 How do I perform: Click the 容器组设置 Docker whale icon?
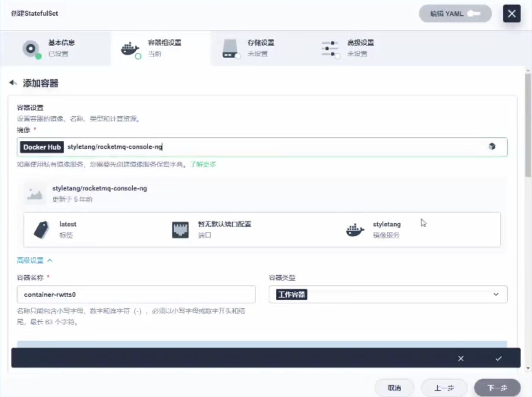tap(130, 49)
